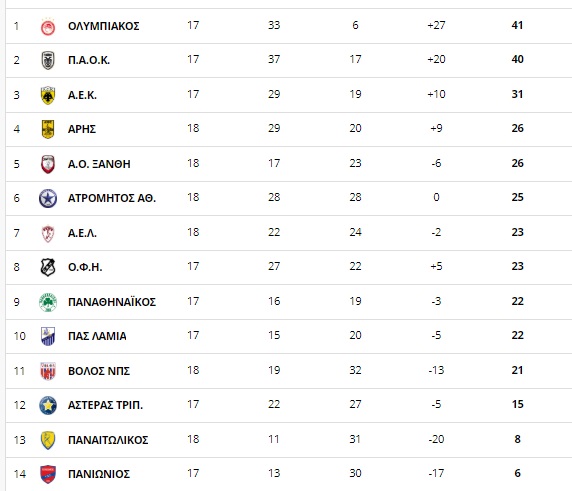Click the Α.Ο. ΞΑΝΘΗ crest

pyautogui.click(x=48, y=164)
